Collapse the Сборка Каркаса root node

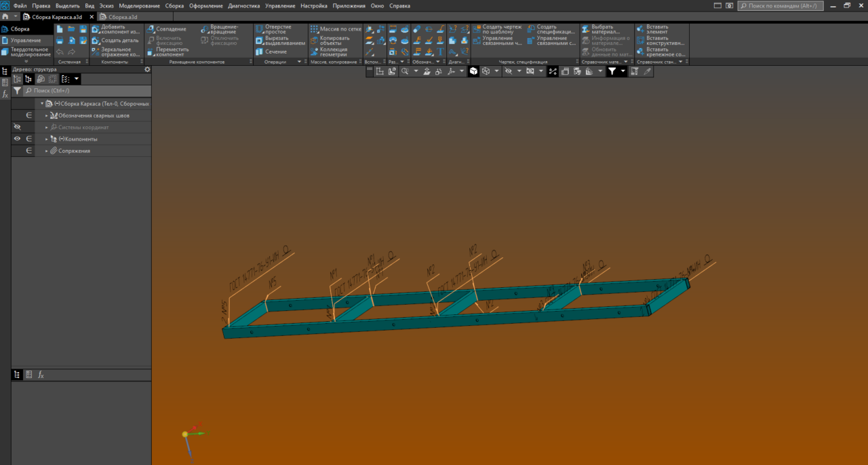42,104
